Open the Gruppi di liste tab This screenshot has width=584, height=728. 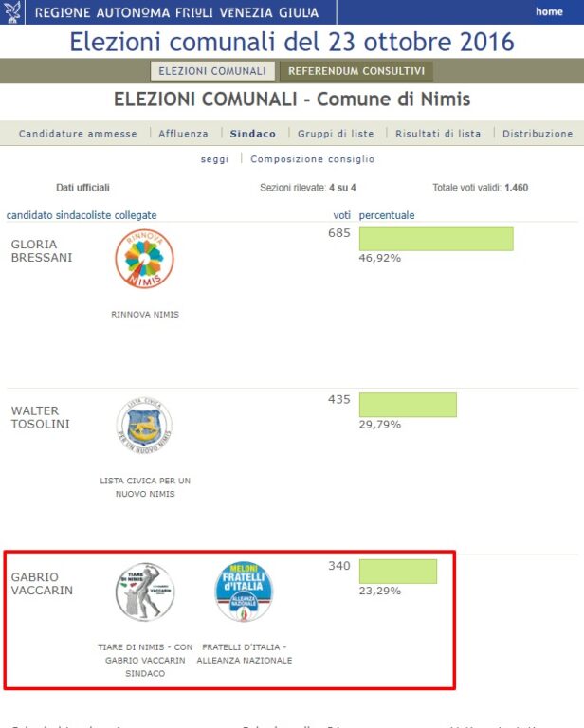click(336, 134)
